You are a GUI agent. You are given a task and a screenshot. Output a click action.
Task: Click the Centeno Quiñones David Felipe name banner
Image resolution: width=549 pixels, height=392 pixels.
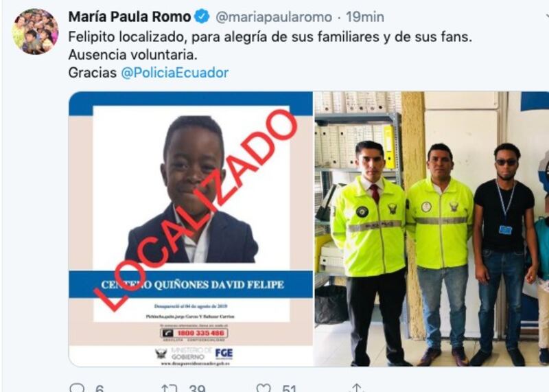[x=191, y=284]
